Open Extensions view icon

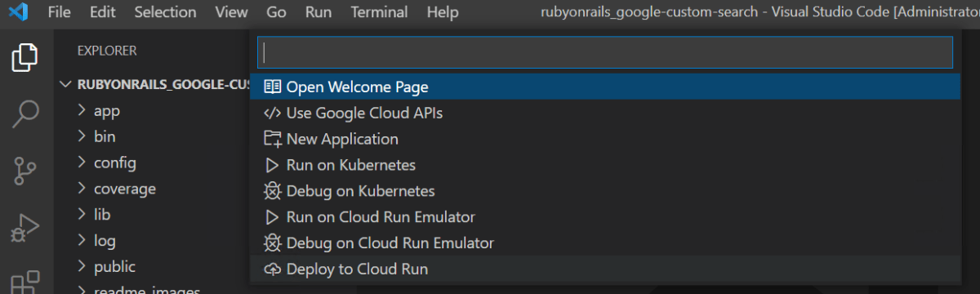[x=25, y=282]
